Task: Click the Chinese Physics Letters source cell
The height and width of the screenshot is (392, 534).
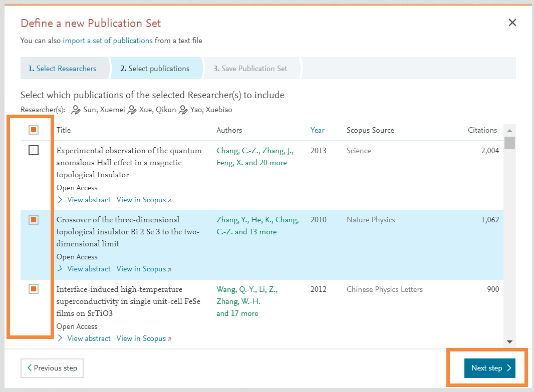Action: click(x=385, y=289)
